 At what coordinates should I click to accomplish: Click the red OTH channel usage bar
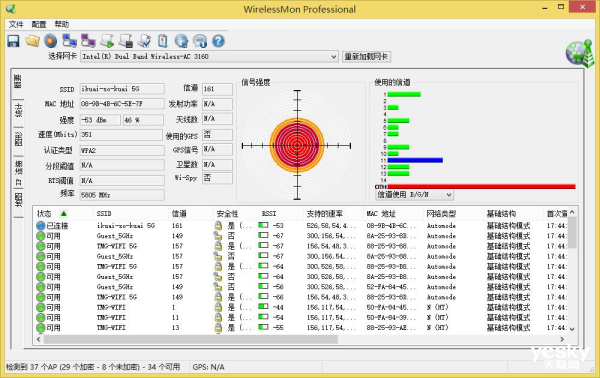481,187
